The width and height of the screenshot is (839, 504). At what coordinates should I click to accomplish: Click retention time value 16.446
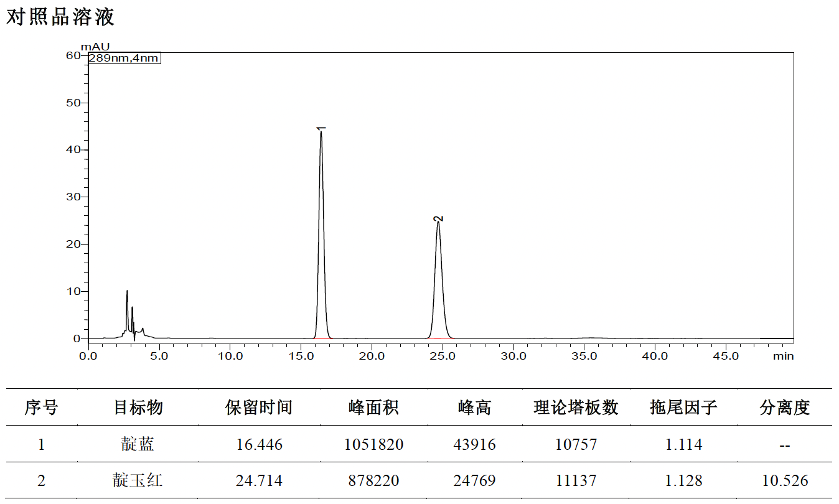pos(259,445)
